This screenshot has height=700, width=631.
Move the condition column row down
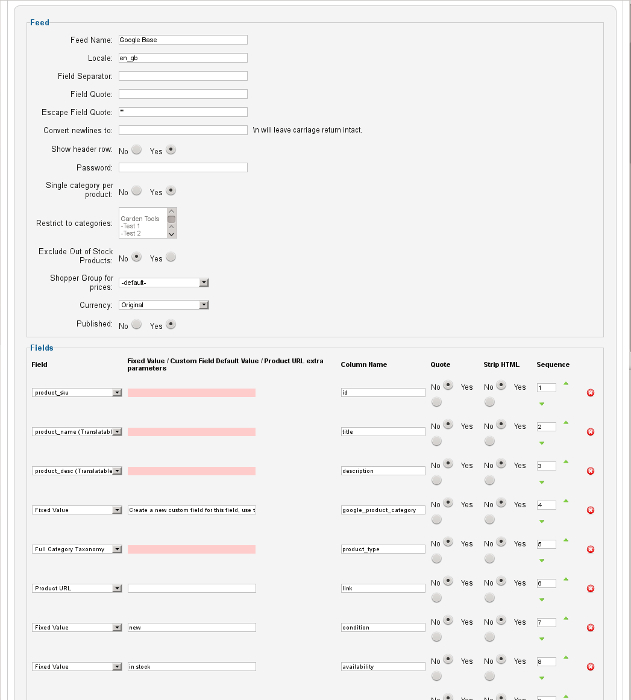pyautogui.click(x=542, y=639)
